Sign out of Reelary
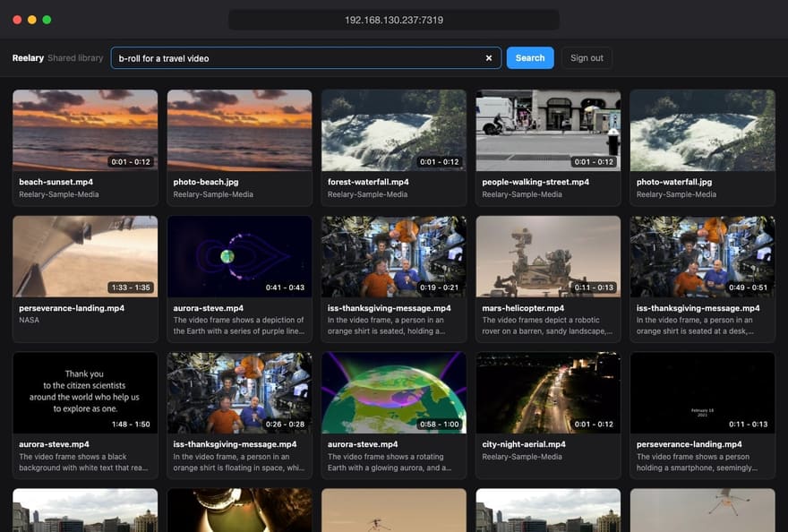 (587, 58)
